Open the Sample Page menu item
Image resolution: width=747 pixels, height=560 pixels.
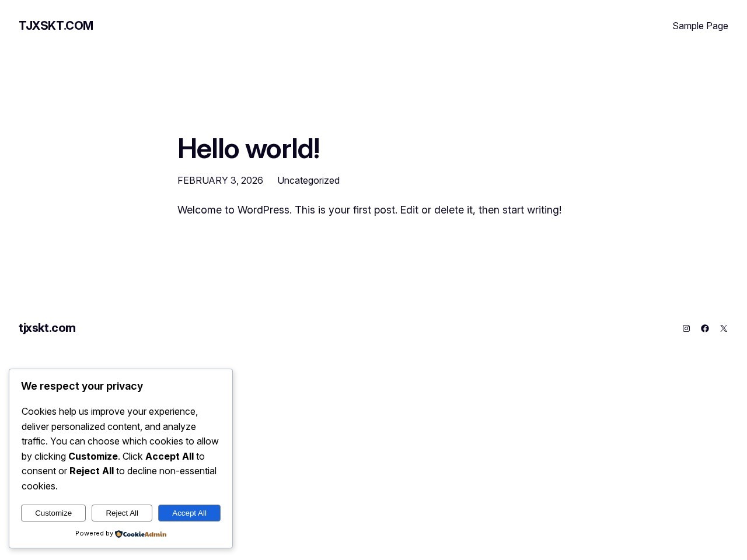point(700,26)
